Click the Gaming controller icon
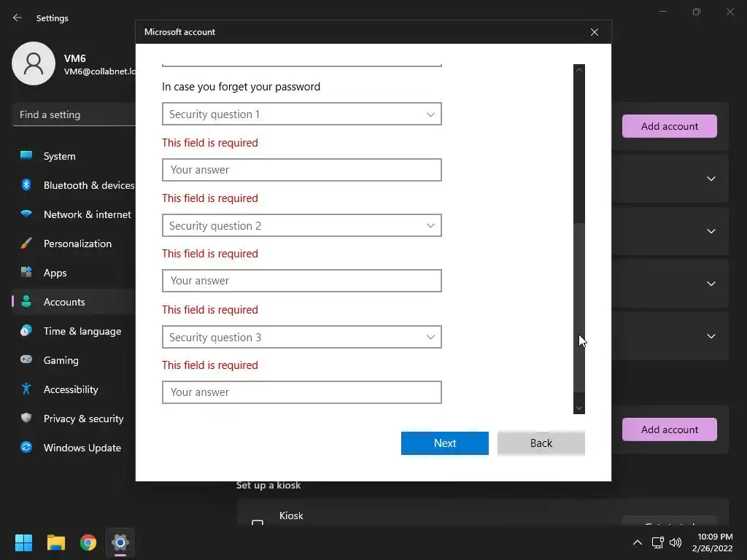The image size is (747, 560). coord(26,359)
